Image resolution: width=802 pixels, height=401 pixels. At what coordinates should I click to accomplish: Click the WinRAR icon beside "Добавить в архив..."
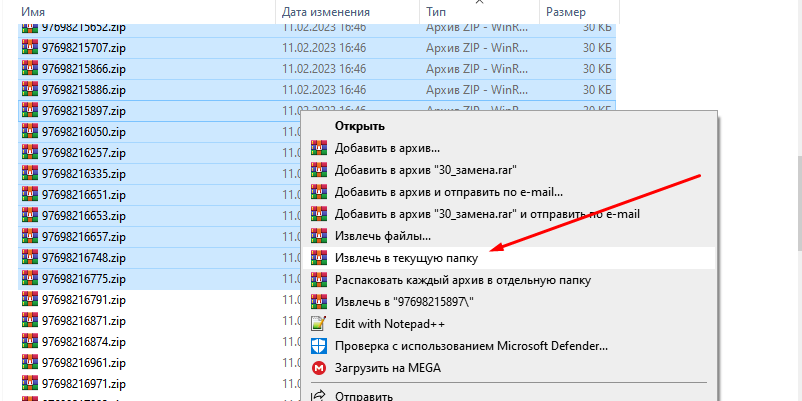[319, 147]
